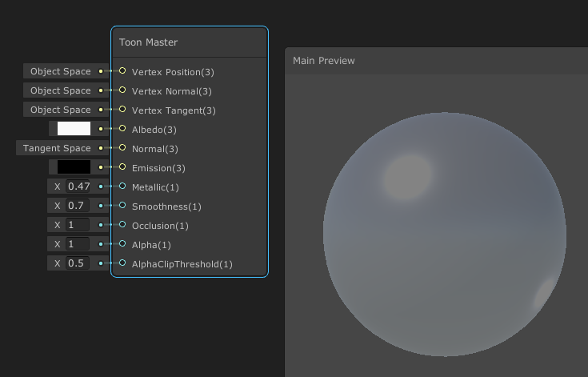Image resolution: width=588 pixels, height=377 pixels.
Task: Open the black Emission color swatch
Action: [74, 167]
